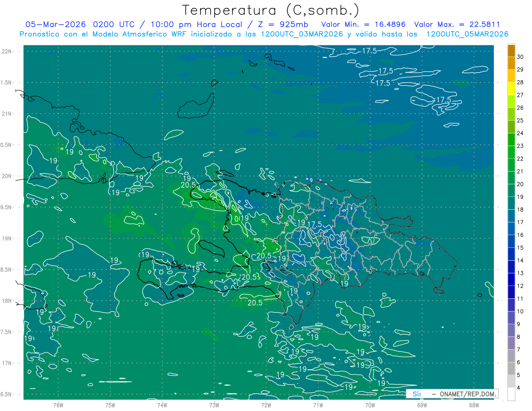Click the '20N' latitude axis label
Screen dimensions: 532x411
coord(7,176)
